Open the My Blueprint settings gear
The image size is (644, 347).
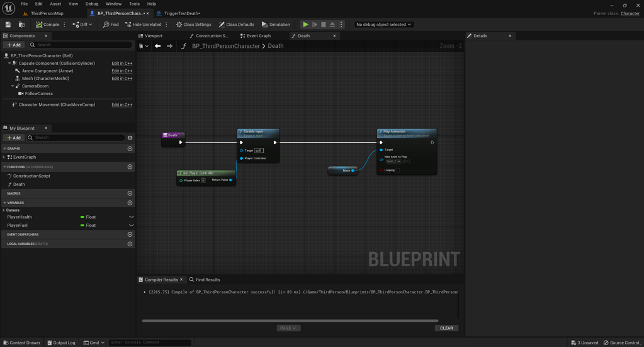(130, 137)
